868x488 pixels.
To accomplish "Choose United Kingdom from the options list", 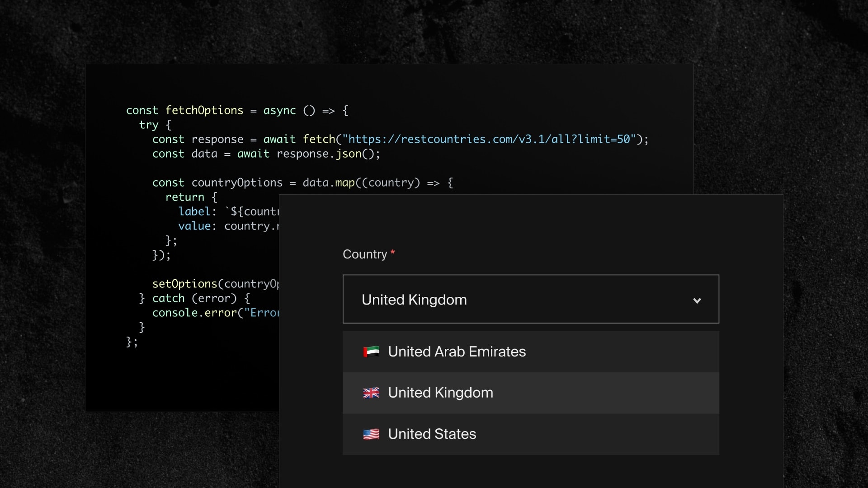I will pos(531,393).
